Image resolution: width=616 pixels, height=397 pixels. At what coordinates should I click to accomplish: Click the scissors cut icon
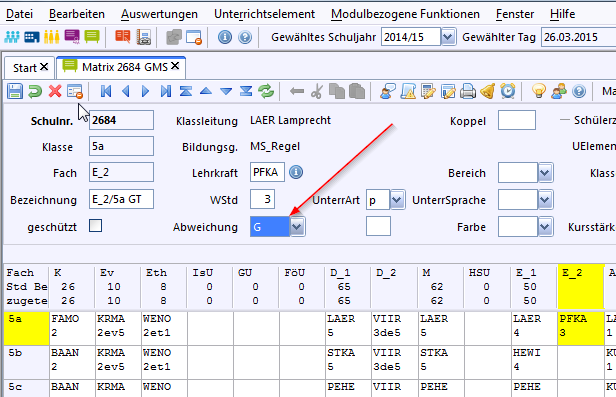(x=317, y=91)
